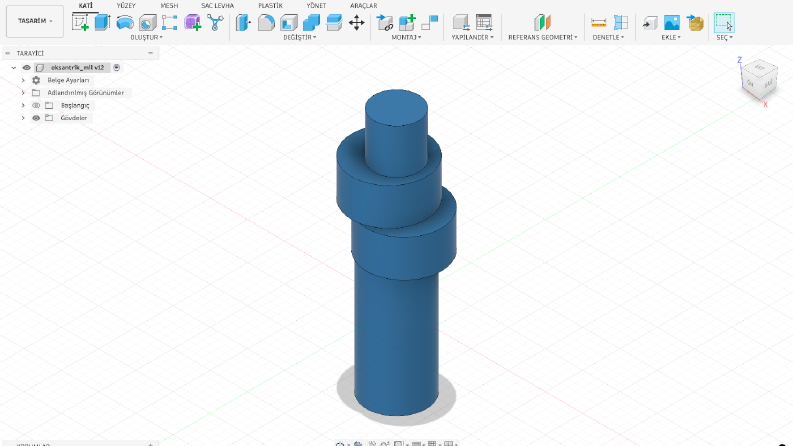Click the Configure model icon in Yapılandır
Image resolution: width=793 pixels, height=446 pixels.
[x=461, y=22]
